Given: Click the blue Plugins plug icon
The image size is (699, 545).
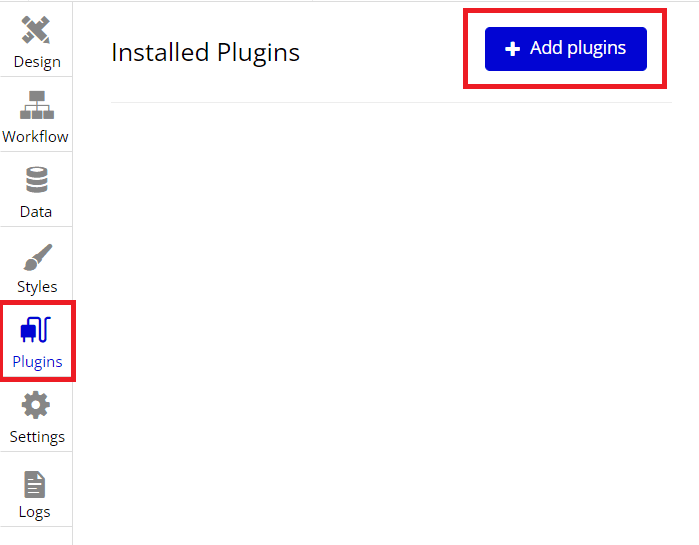Looking at the screenshot, I should click(36, 329).
